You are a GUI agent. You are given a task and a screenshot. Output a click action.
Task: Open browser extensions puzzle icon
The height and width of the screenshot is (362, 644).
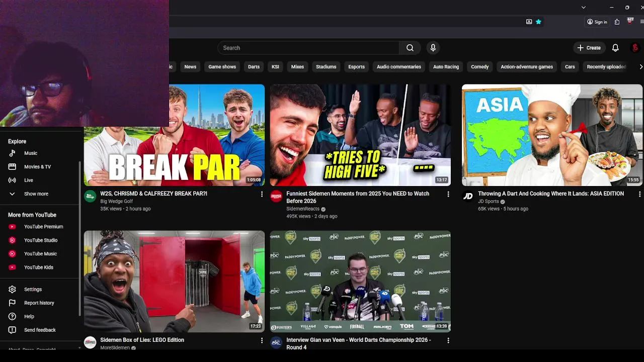coord(617,22)
